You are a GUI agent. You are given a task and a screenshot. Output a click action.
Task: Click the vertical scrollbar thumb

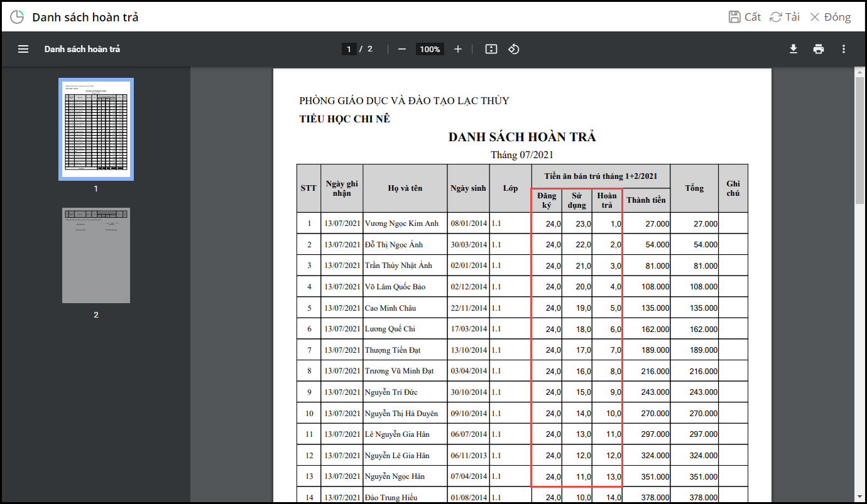(859, 141)
